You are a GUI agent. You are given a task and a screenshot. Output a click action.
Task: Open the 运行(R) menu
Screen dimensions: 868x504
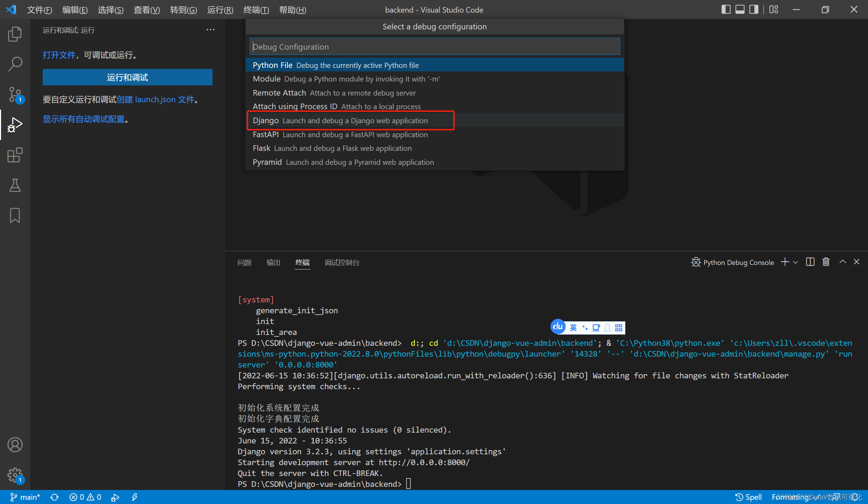tap(220, 10)
